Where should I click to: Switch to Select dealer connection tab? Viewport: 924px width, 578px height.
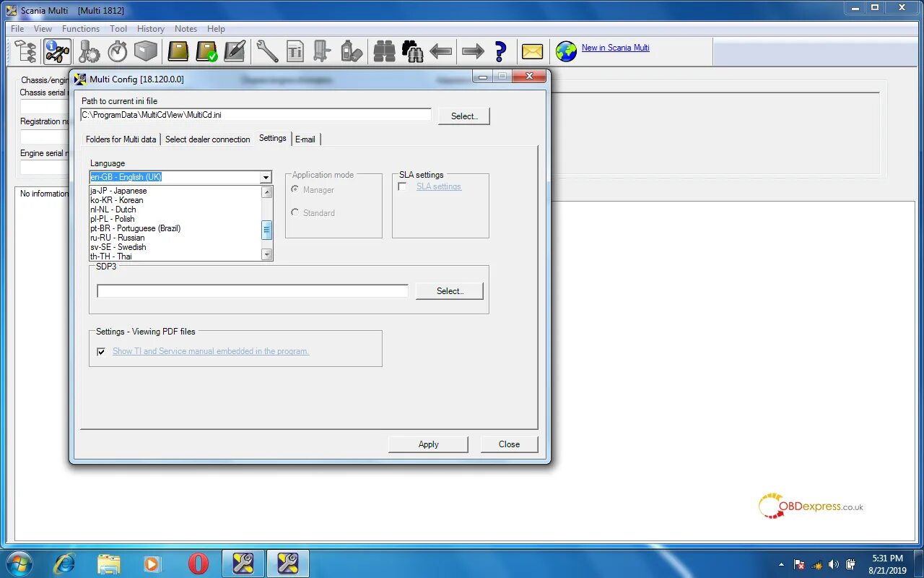click(208, 139)
